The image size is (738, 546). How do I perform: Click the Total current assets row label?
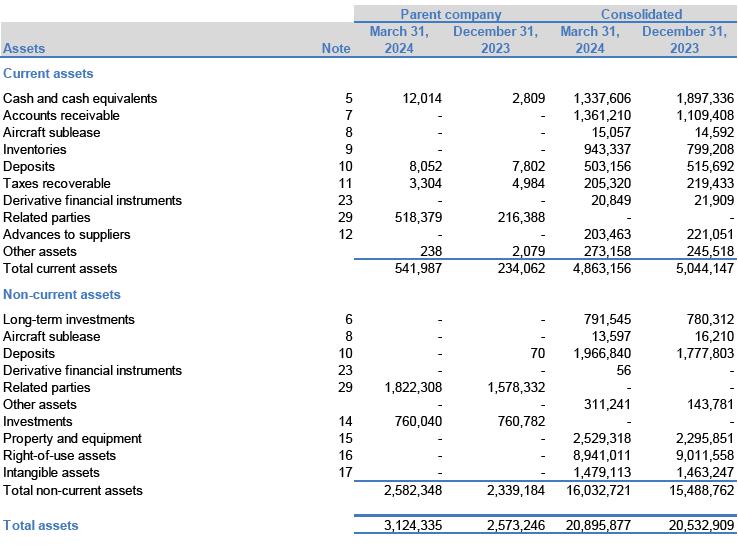(x=60, y=269)
